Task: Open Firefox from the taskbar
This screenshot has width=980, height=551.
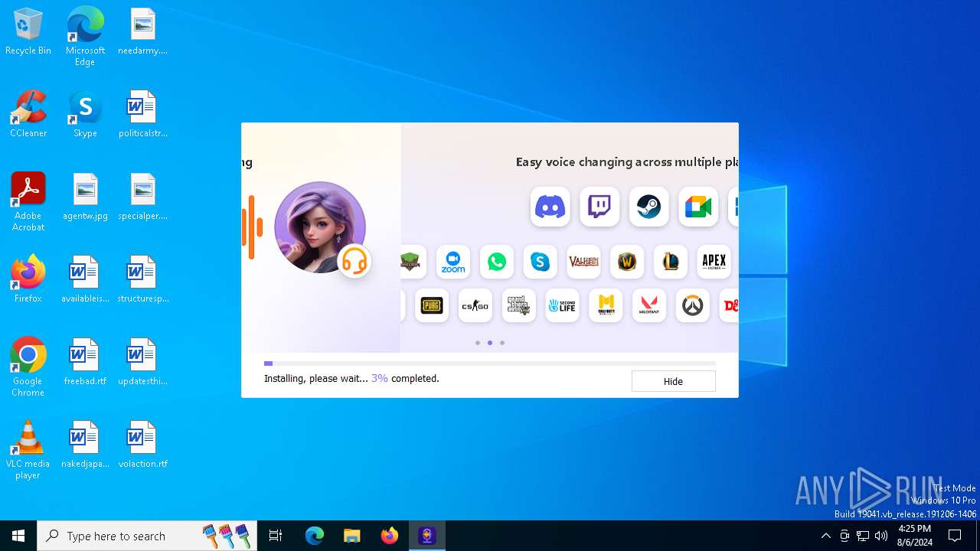Action: point(390,536)
